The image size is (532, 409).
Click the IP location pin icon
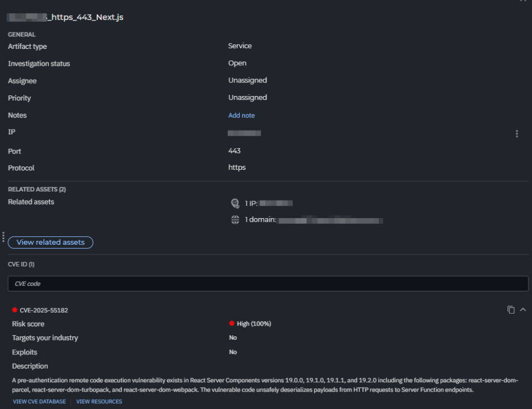coord(235,203)
